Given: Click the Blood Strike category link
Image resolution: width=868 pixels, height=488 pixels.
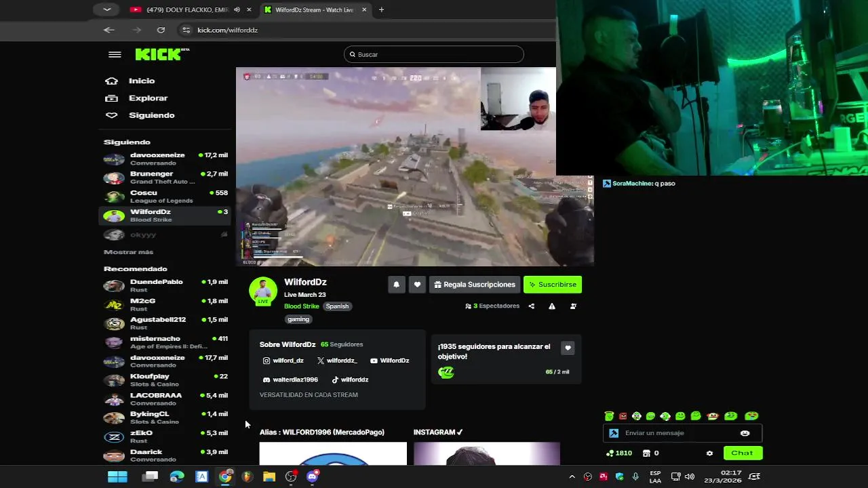Looking at the screenshot, I should pyautogui.click(x=301, y=306).
